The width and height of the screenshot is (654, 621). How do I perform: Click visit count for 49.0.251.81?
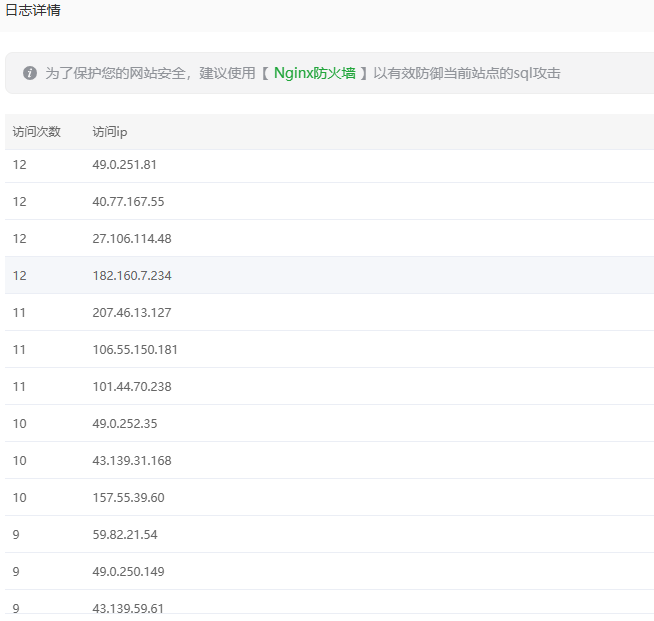[19, 165]
